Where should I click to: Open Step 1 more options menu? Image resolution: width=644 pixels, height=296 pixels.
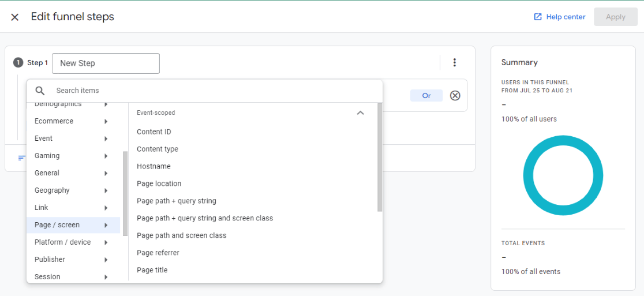tap(455, 63)
